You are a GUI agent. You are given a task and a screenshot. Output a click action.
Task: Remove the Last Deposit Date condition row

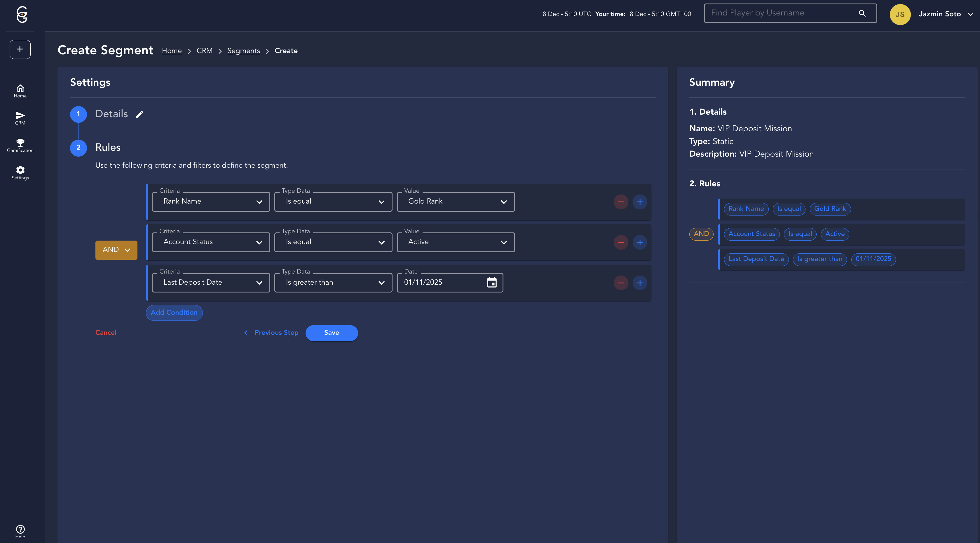click(x=620, y=283)
